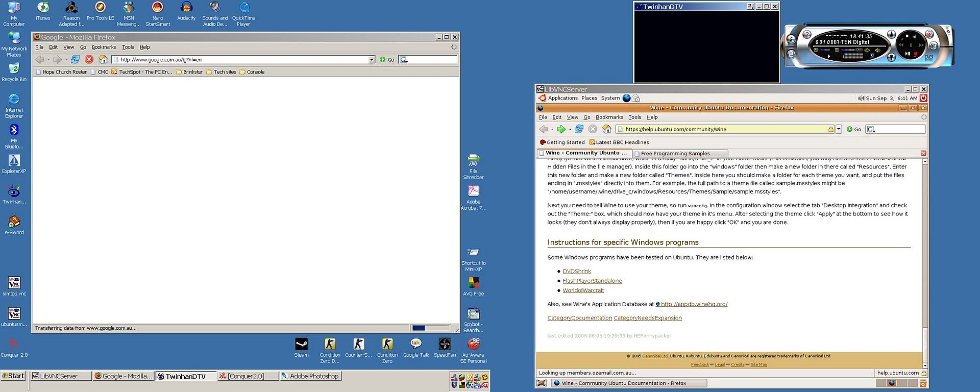
Task: Click the Windows Start button
Action: point(13,376)
